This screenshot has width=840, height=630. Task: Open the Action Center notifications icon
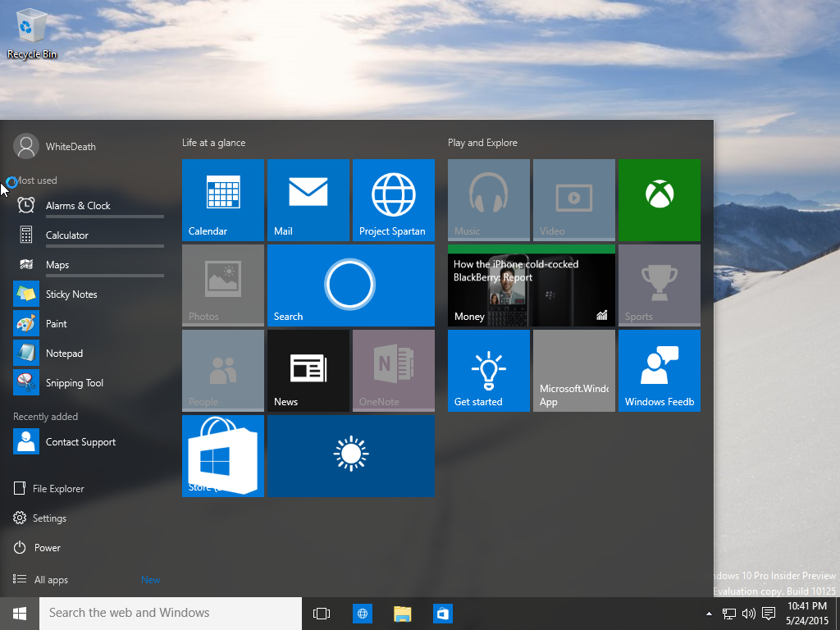tap(769, 613)
